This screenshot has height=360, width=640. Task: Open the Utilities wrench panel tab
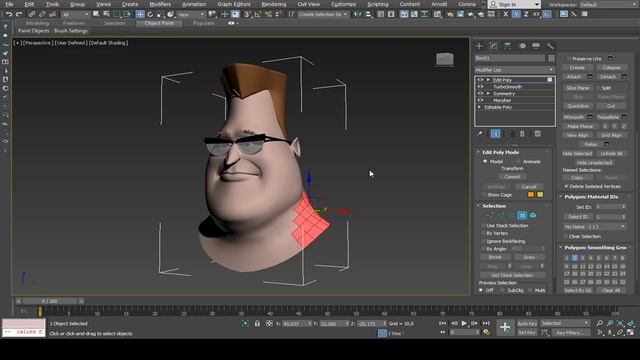550,46
